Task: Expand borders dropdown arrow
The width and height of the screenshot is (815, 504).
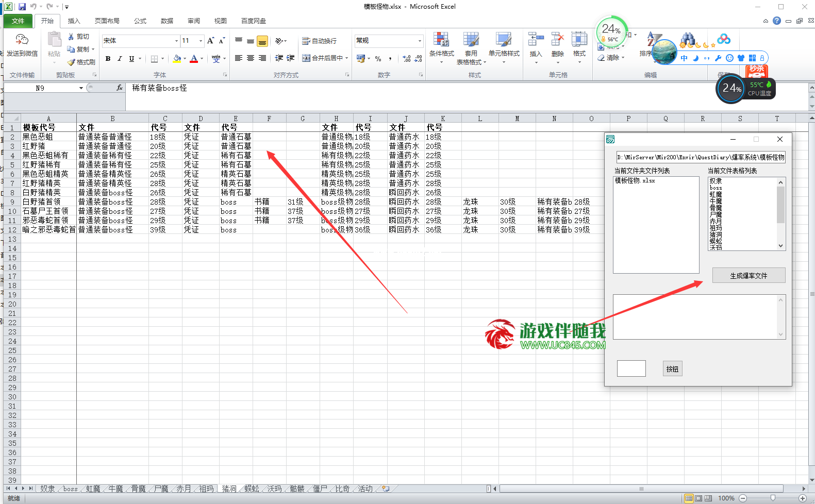Action: pyautogui.click(x=163, y=59)
